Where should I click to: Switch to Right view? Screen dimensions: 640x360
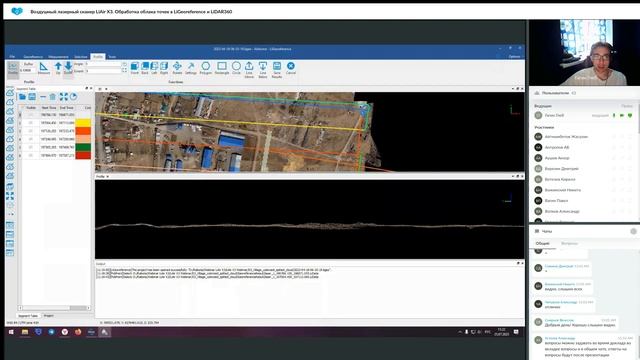[x=164, y=68]
